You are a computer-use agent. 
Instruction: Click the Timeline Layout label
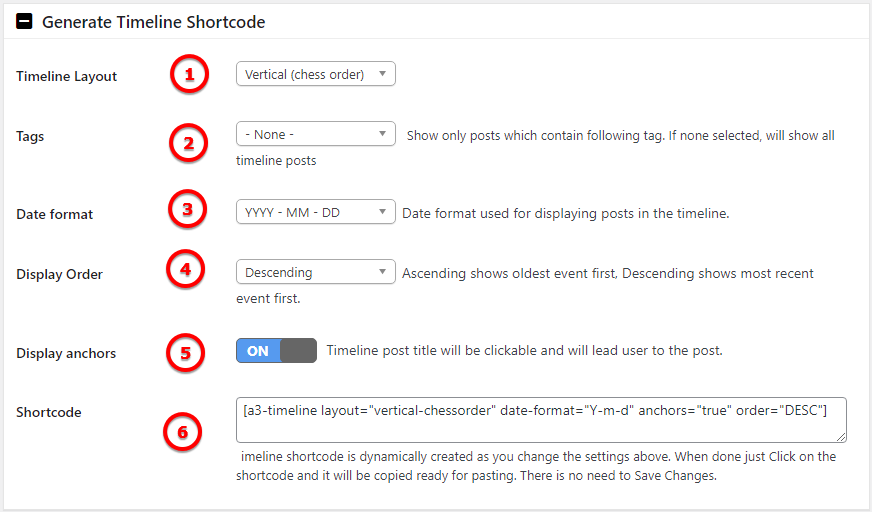[x=67, y=76]
